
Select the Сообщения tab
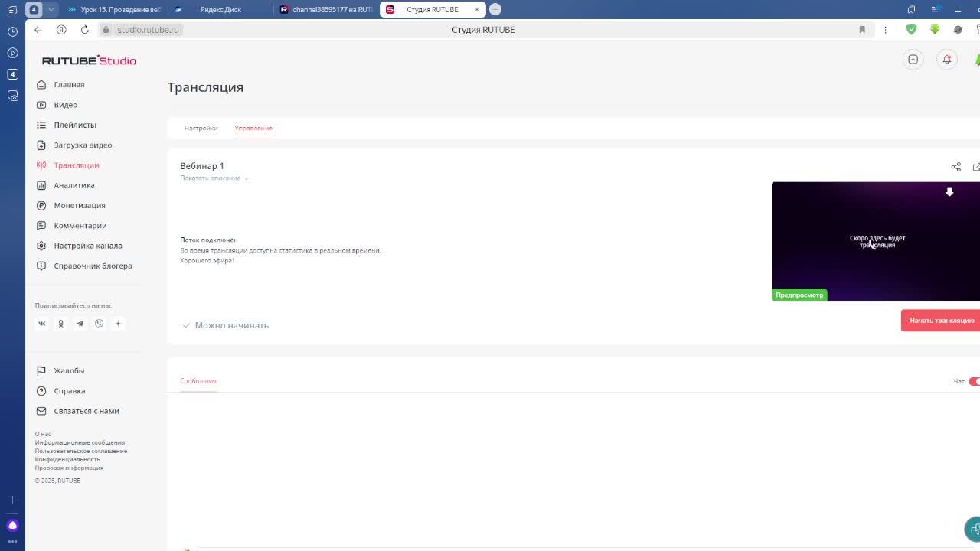coord(198,381)
